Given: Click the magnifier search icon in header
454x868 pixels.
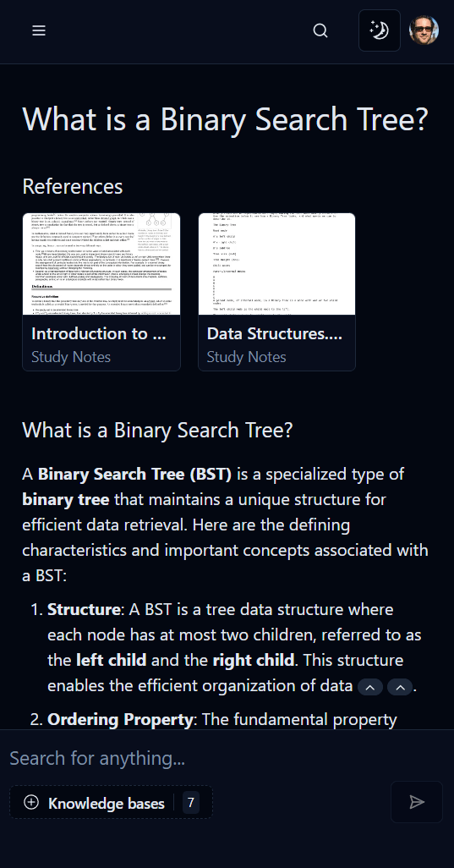Looking at the screenshot, I should [x=320, y=30].
